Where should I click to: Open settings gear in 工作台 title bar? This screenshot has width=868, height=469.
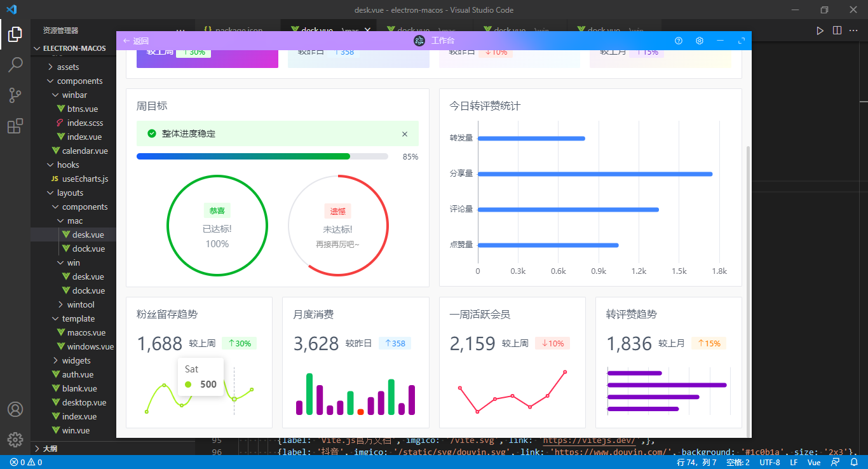pos(700,41)
